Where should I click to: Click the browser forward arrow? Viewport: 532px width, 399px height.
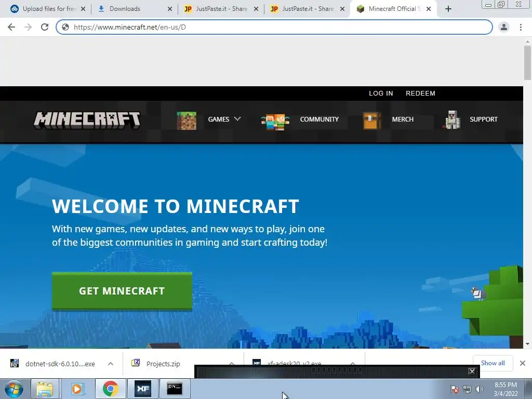28,27
